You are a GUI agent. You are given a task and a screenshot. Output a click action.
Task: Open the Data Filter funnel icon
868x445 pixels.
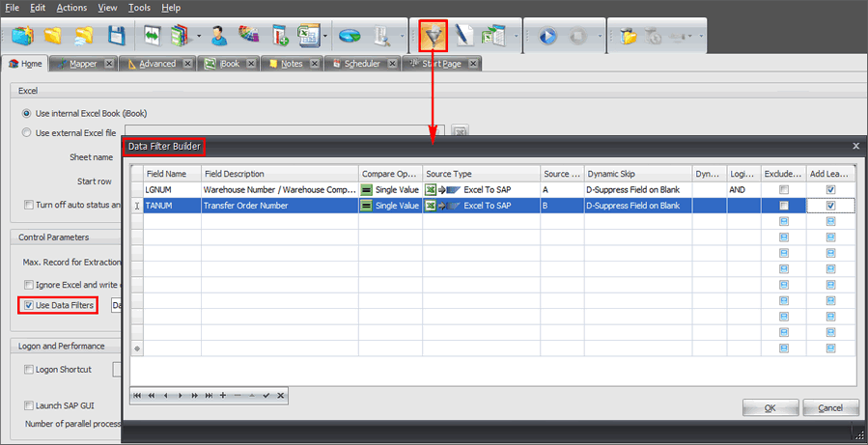(x=431, y=37)
